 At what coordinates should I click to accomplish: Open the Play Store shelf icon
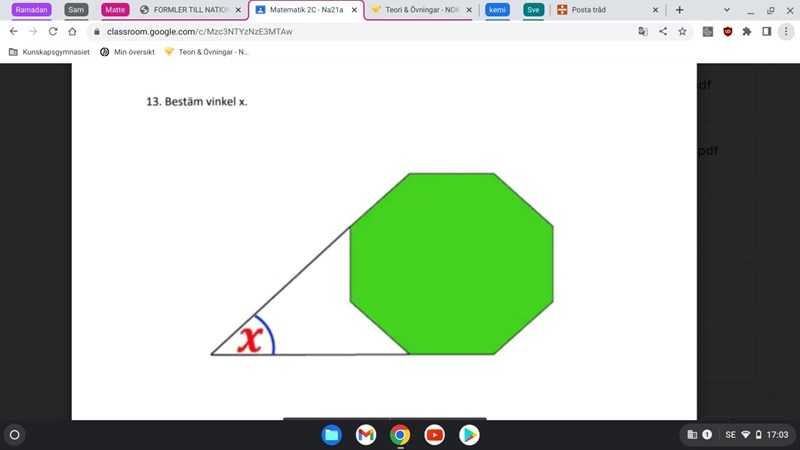[x=469, y=435]
